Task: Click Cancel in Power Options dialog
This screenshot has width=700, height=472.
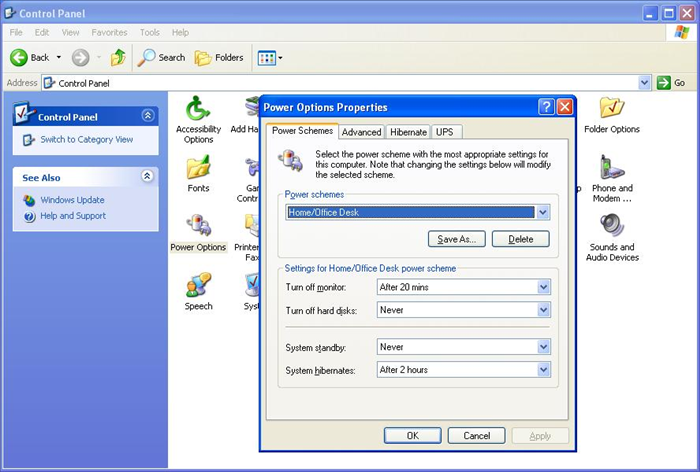Action: 476,435
